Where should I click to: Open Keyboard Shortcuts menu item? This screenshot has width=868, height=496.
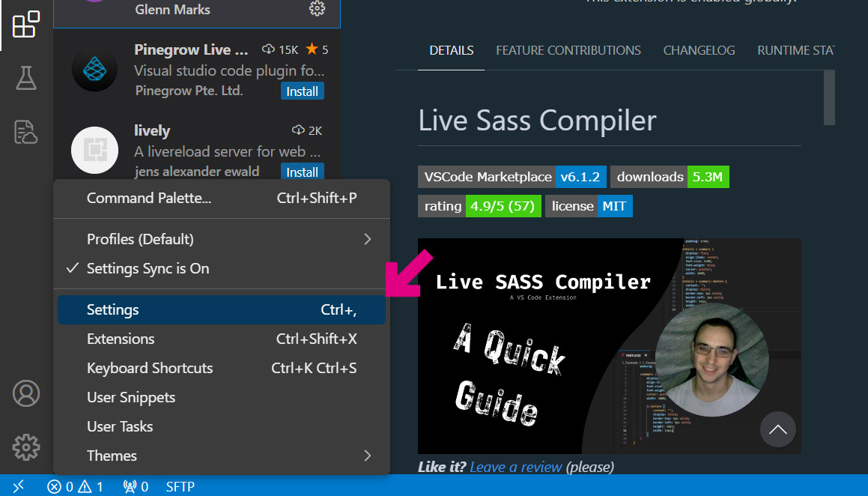coord(222,368)
